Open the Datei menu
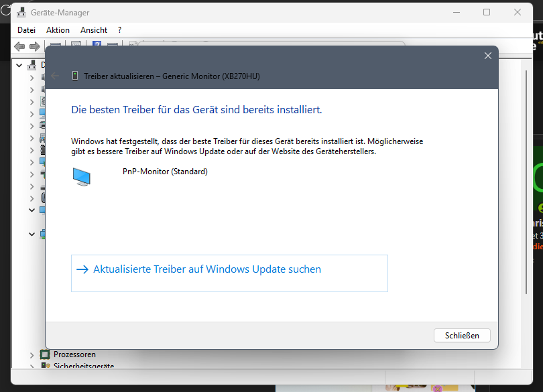The height and width of the screenshot is (392, 543). tap(26, 30)
